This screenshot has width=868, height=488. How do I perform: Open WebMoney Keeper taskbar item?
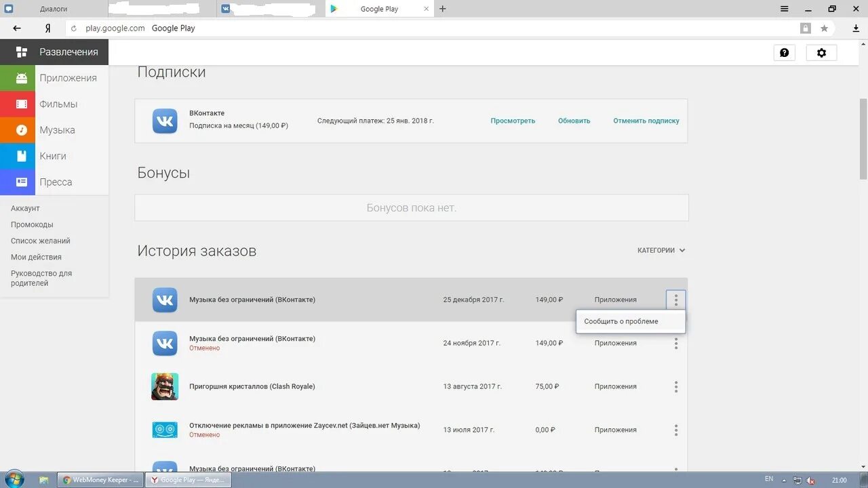click(x=100, y=480)
